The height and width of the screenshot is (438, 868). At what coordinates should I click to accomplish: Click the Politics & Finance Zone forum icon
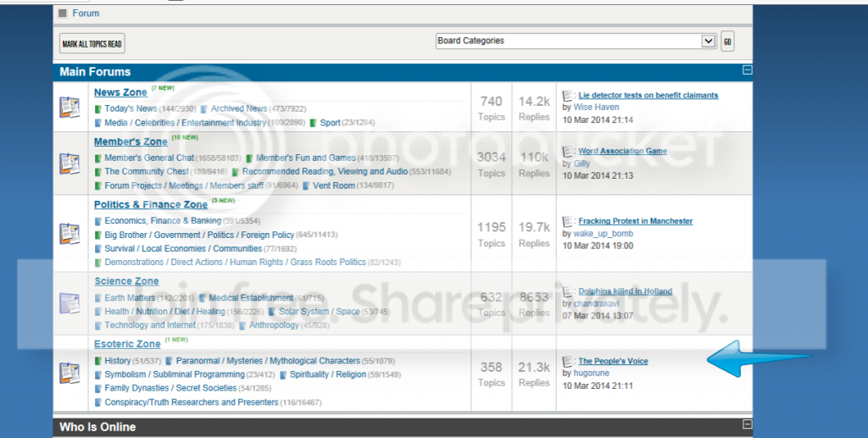tap(70, 233)
